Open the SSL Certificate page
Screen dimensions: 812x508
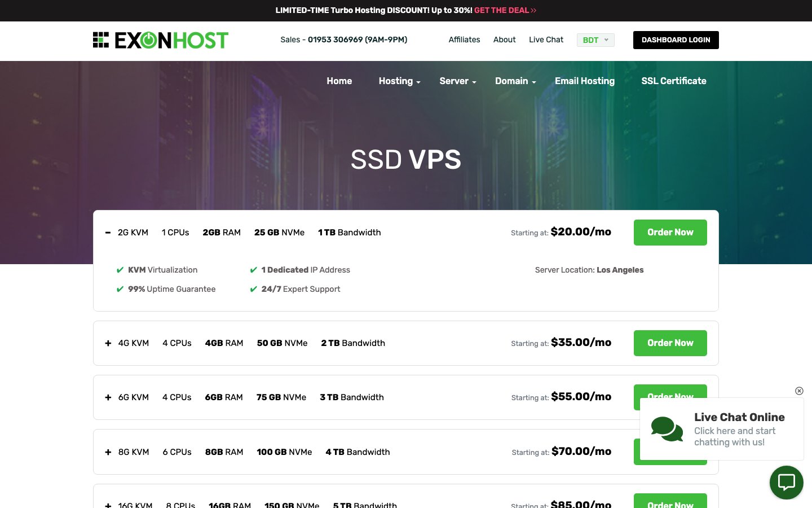click(674, 81)
